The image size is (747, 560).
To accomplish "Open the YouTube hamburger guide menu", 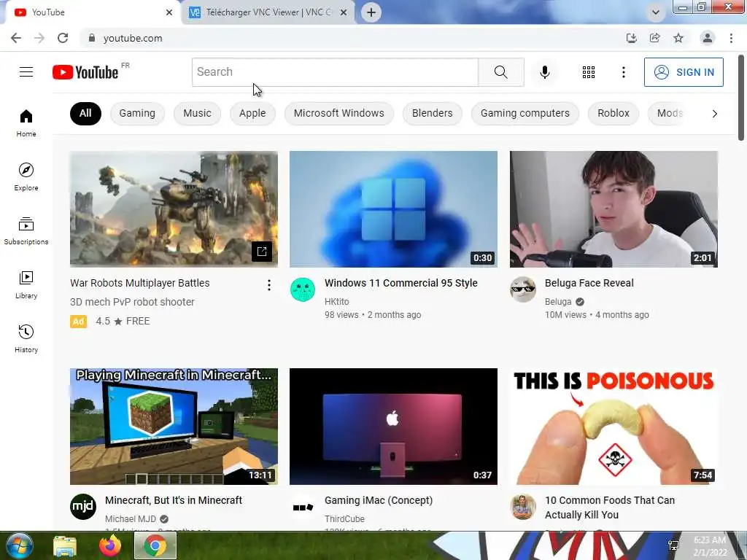I will (x=26, y=72).
